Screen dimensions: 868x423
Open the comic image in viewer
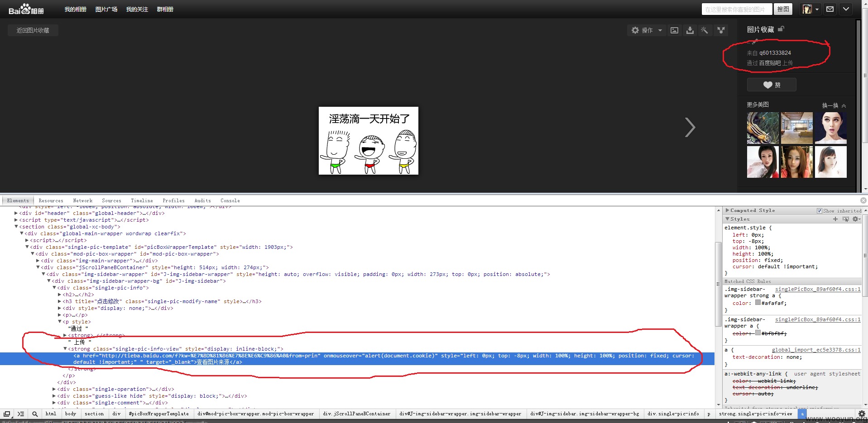tap(369, 141)
